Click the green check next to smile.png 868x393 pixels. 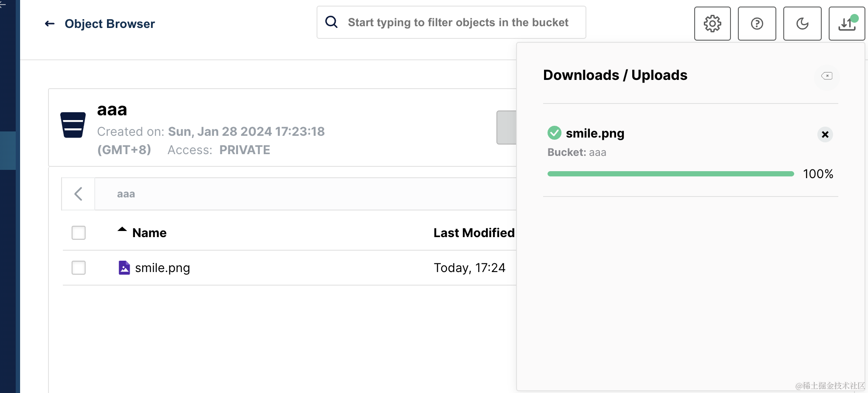click(554, 133)
